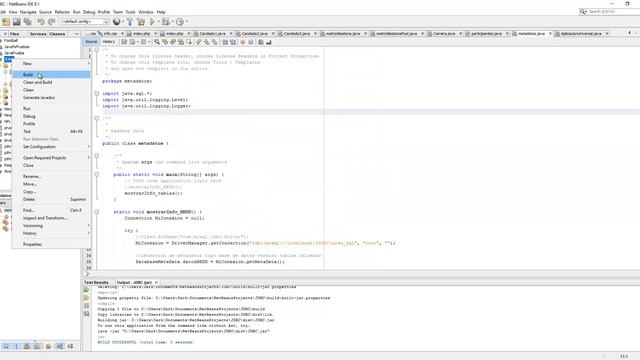Image resolution: width=640 pixels, height=360 pixels.
Task: Open Versioning submenu entry
Action: click(x=51, y=226)
